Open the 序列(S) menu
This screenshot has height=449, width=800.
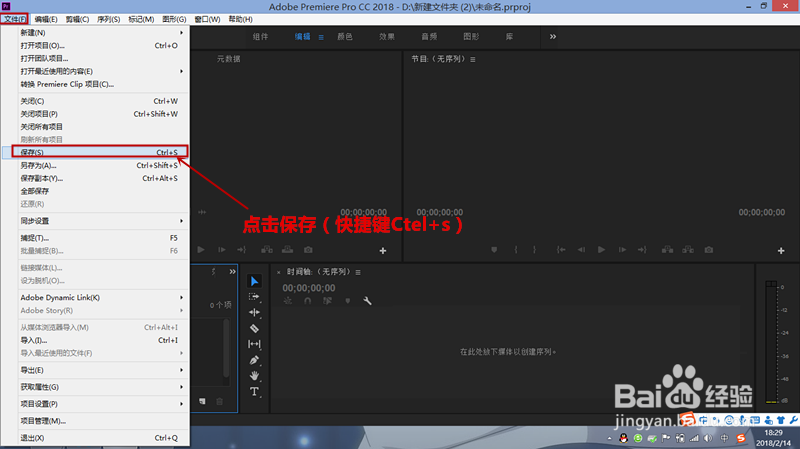108,19
